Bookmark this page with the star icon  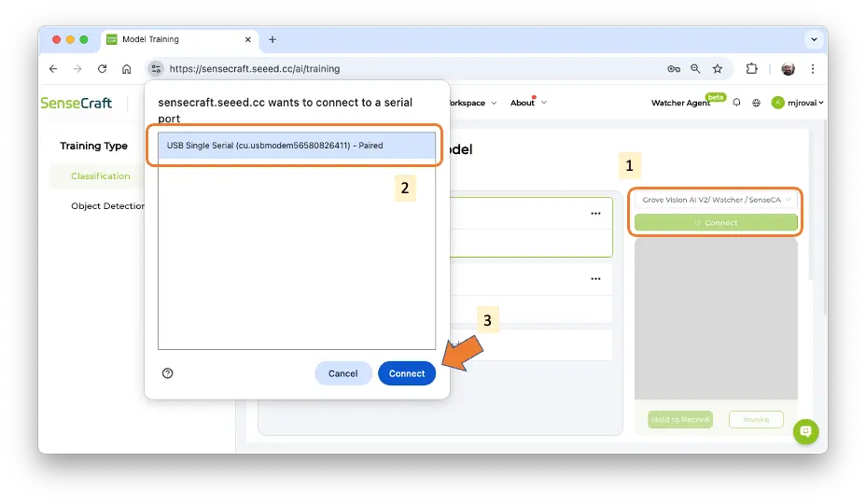[718, 69]
